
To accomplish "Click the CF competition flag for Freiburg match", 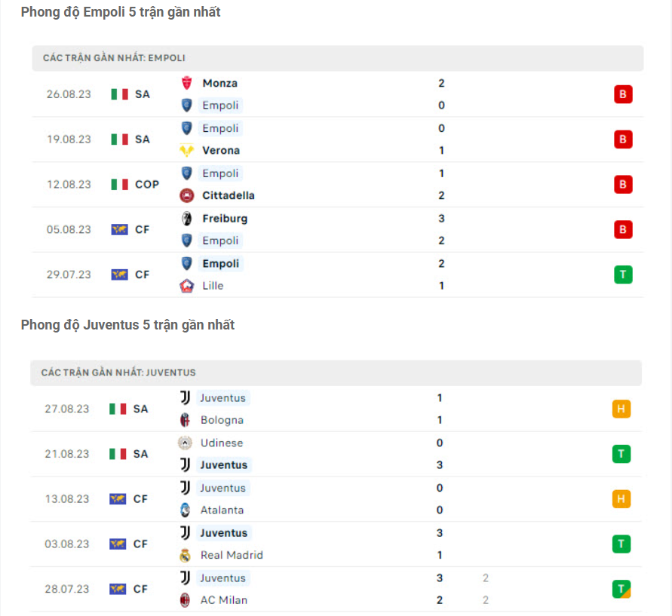I will [118, 229].
